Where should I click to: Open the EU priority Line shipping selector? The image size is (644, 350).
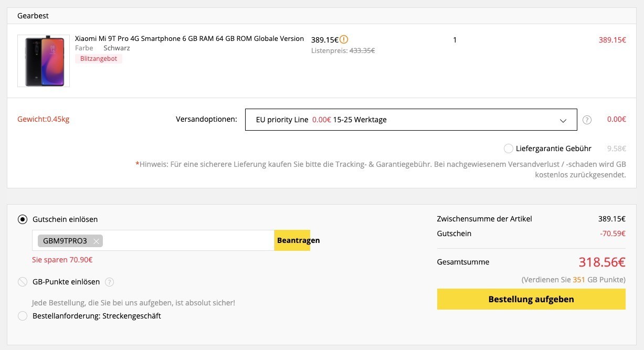[411, 120]
